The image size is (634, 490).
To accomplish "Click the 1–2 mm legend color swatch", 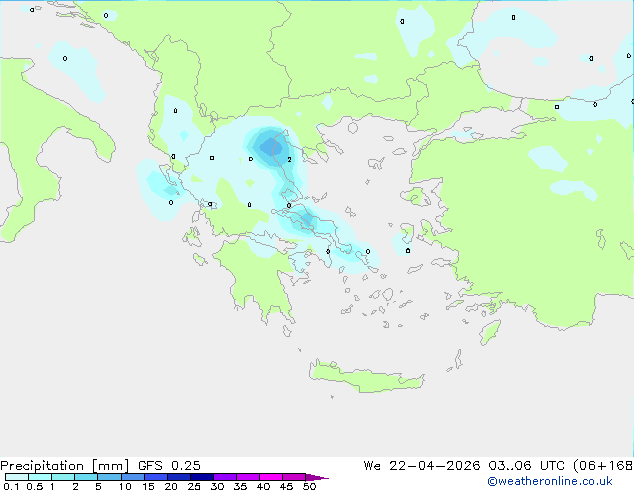I will click(x=63, y=477).
